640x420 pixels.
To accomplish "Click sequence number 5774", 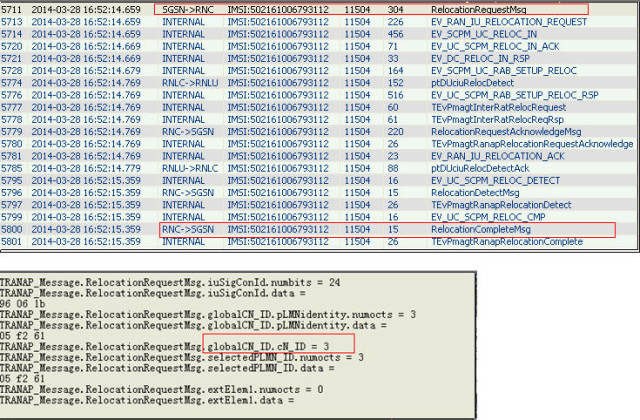I will pos(12,83).
